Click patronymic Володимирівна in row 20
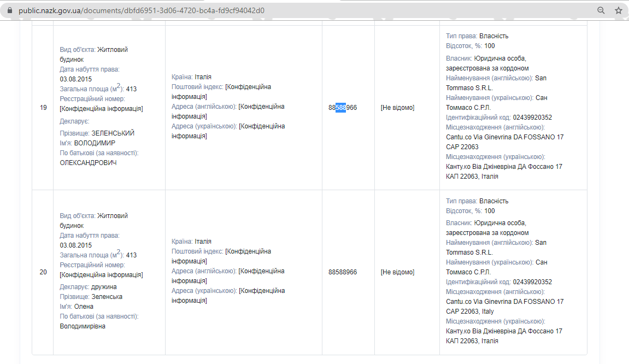The width and height of the screenshot is (629, 364). [83, 326]
